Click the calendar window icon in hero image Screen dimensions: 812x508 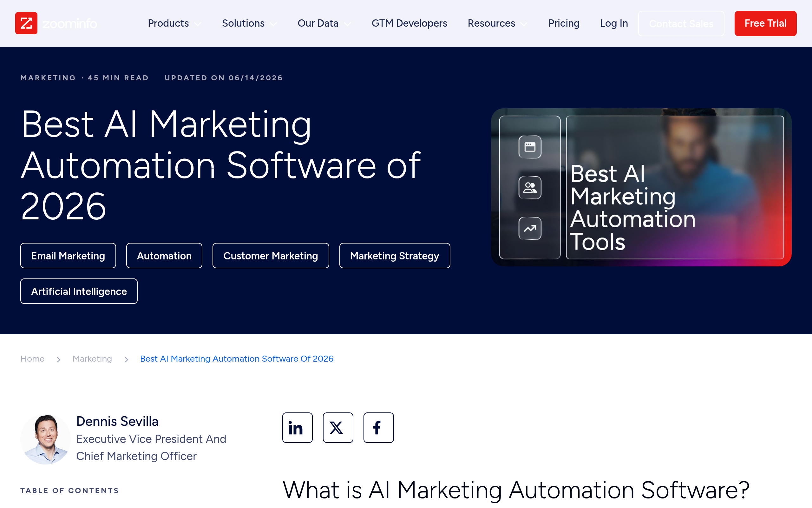pyautogui.click(x=530, y=147)
